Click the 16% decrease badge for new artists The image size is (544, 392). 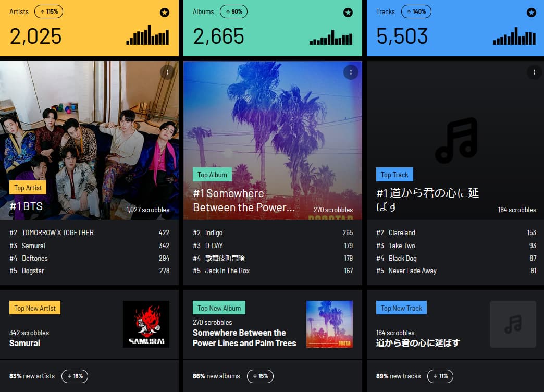pyautogui.click(x=75, y=376)
